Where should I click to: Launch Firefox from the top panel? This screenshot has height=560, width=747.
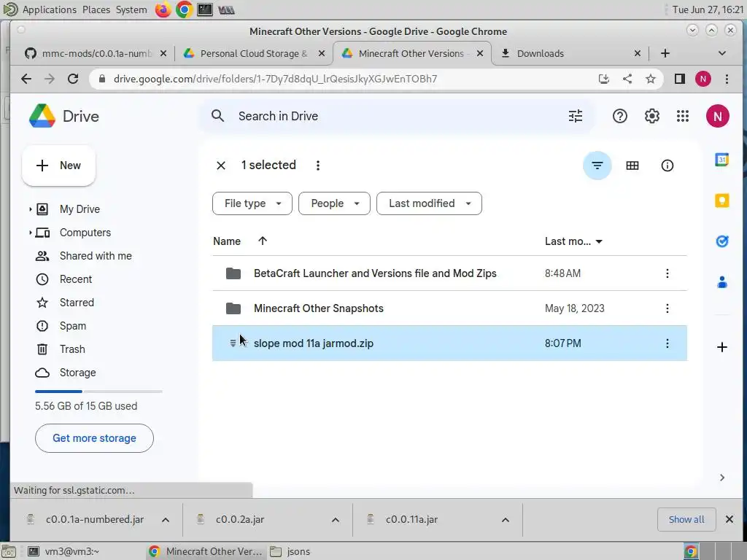163,9
